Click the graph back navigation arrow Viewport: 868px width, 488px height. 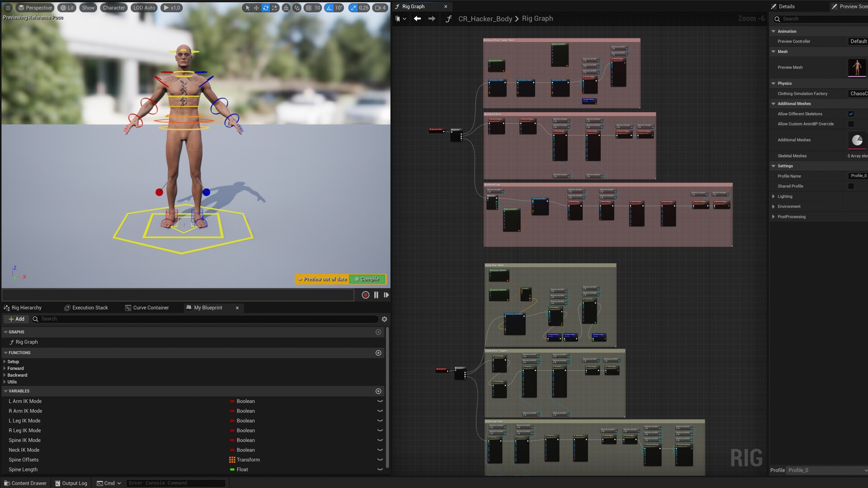tap(417, 19)
